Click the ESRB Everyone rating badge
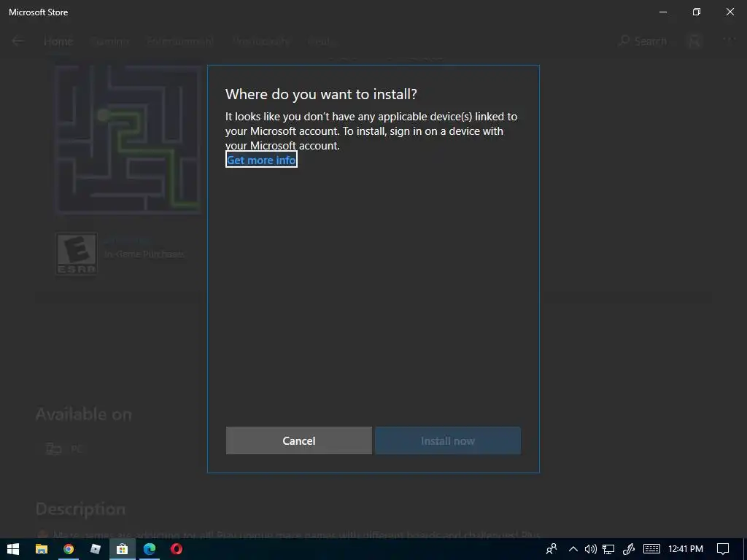This screenshot has width=747, height=560. 77,253
